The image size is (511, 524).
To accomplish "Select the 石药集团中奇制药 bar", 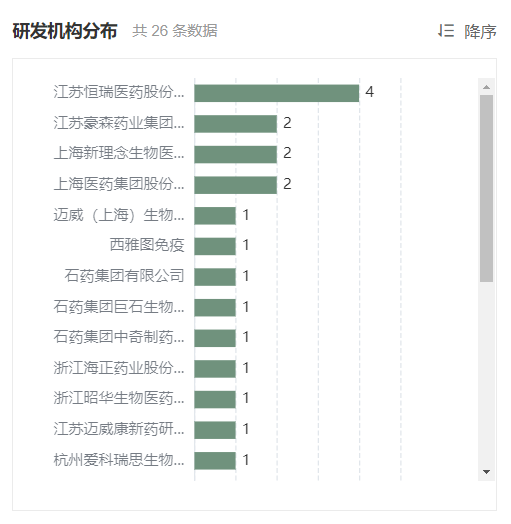I will [x=215, y=338].
